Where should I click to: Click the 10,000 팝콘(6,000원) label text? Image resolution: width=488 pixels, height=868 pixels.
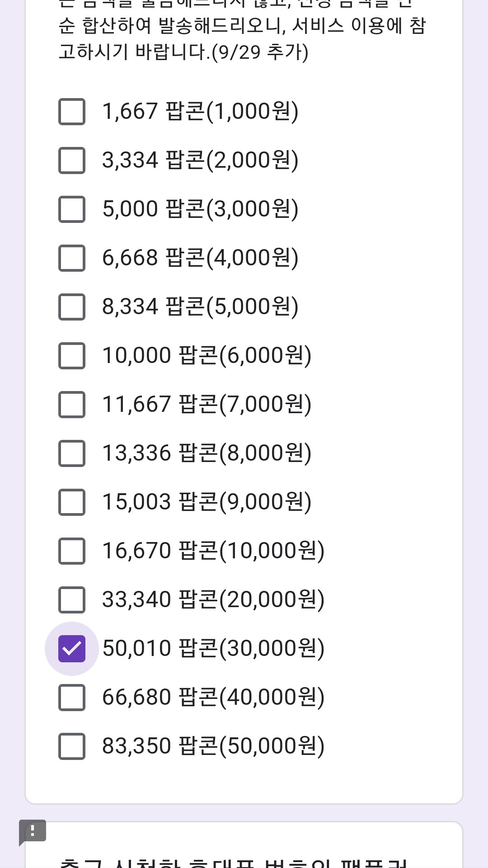(206, 355)
